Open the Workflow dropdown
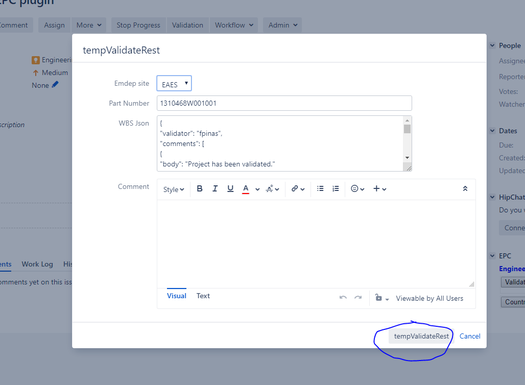Viewport: 525px width, 385px height. coord(234,25)
